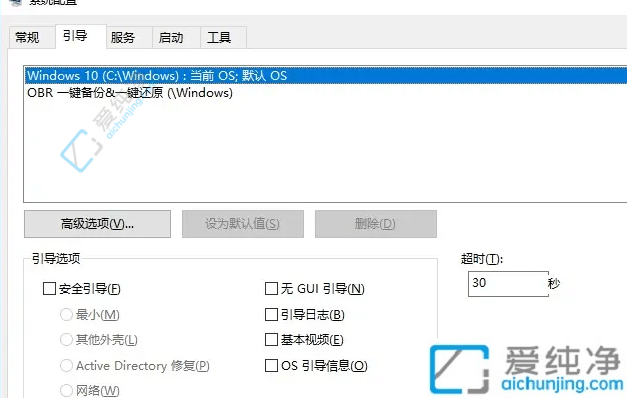The image size is (627, 398).
Task: Enable the 安全引导(F) checkbox
Action: coord(49,288)
